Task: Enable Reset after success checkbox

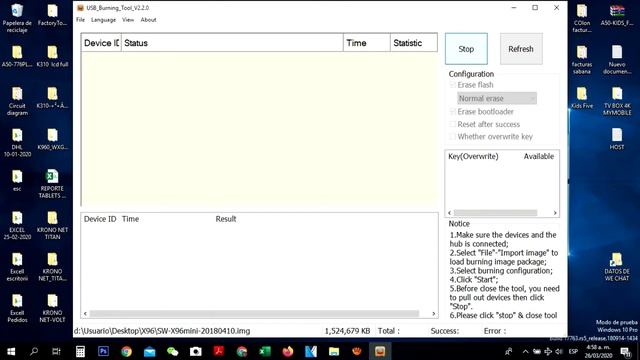Action: 453,124
